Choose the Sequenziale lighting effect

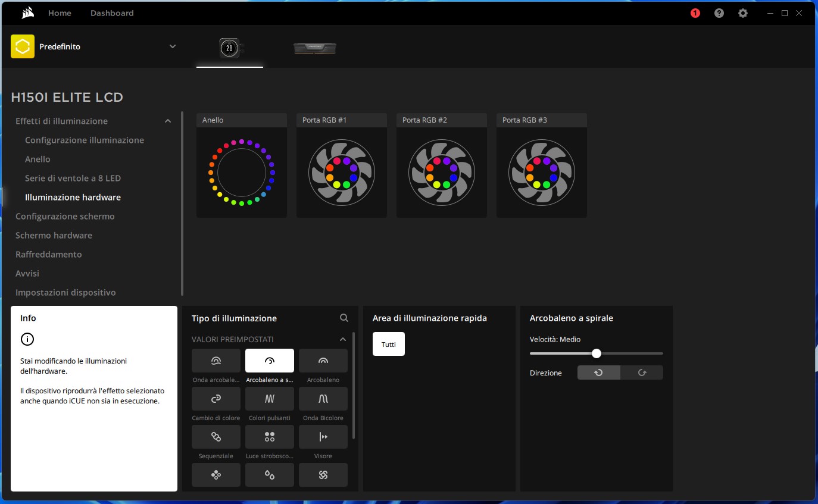[x=216, y=437]
